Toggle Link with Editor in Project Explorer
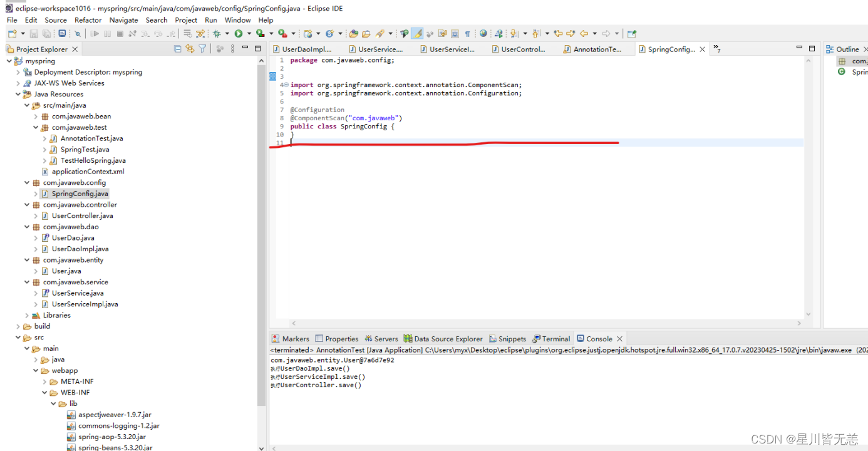Image resolution: width=868 pixels, height=451 pixels. pyautogui.click(x=190, y=49)
